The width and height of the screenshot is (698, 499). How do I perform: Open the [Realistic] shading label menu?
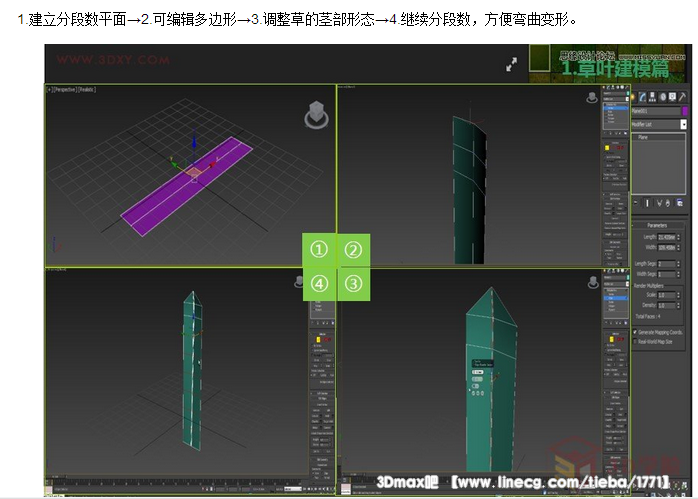87,89
